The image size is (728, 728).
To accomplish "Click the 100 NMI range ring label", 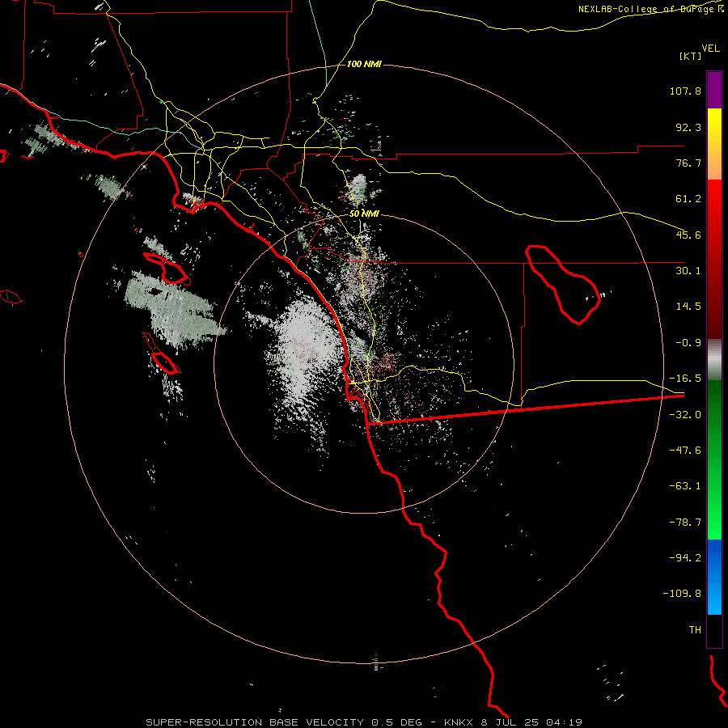I will tap(364, 64).
